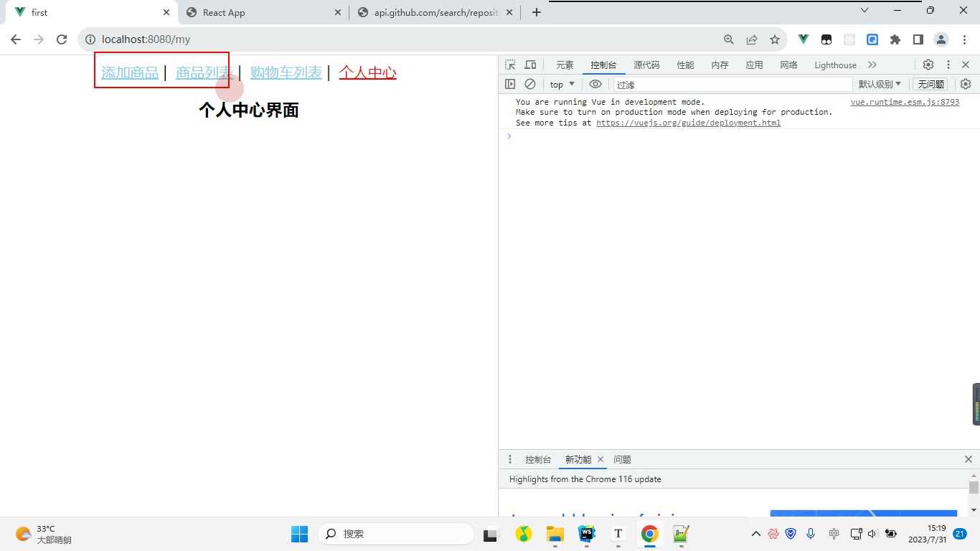This screenshot has height=551, width=980.
Task: Open the 购物车列表 link
Action: point(286,72)
